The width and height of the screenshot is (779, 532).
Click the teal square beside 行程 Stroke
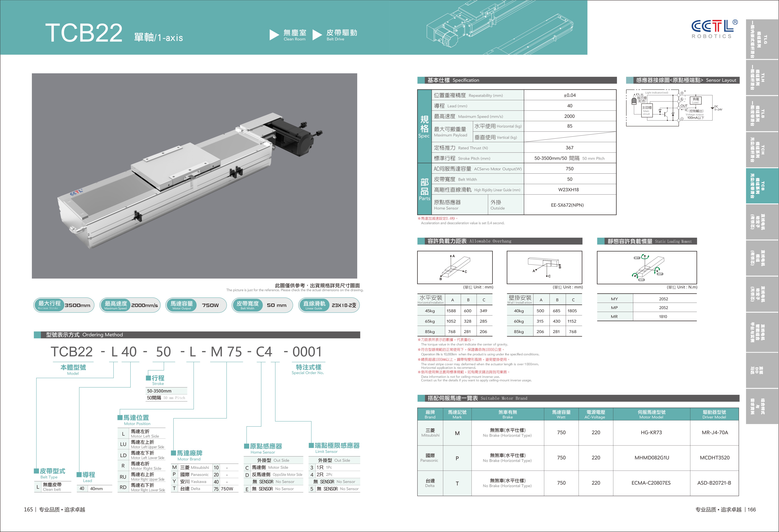point(148,378)
